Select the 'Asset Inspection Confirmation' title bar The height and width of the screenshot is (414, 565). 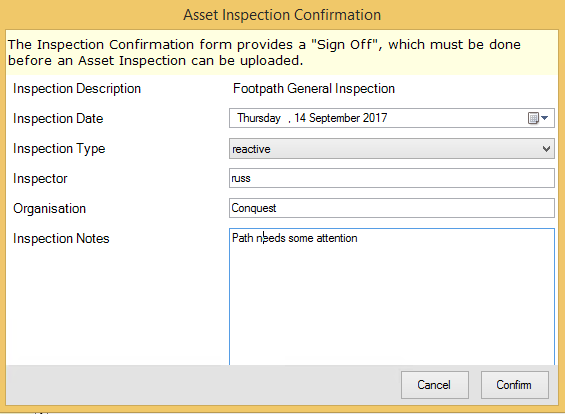point(282,15)
